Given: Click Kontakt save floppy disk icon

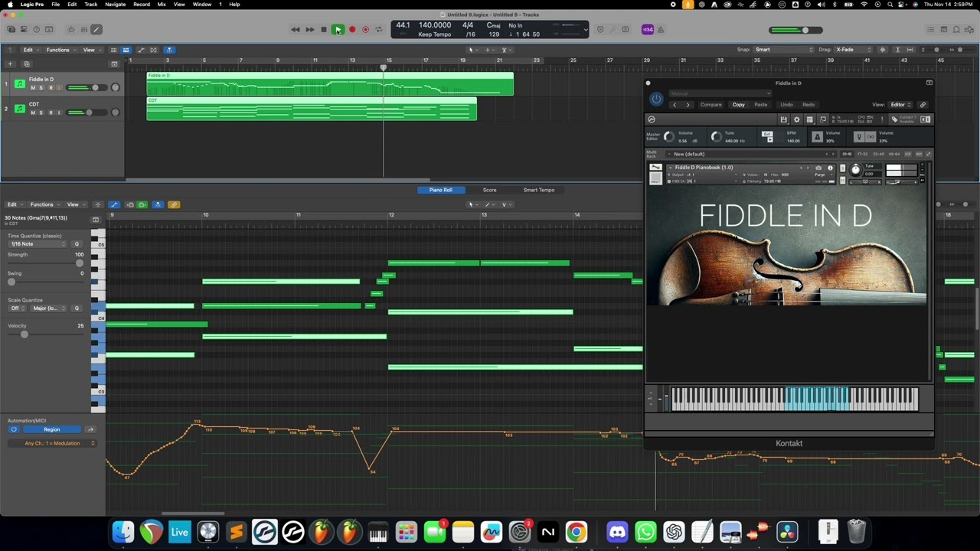Looking at the screenshot, I should pos(783,119).
